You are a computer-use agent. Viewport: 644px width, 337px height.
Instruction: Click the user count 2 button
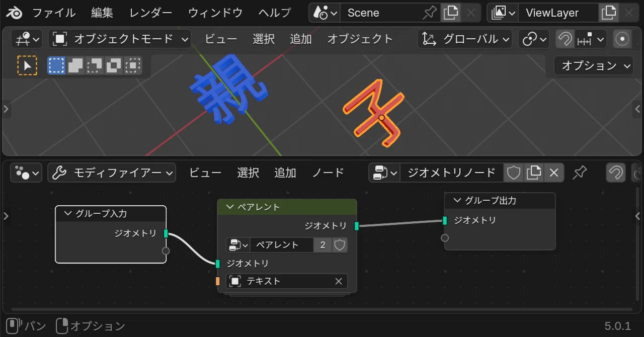[323, 245]
